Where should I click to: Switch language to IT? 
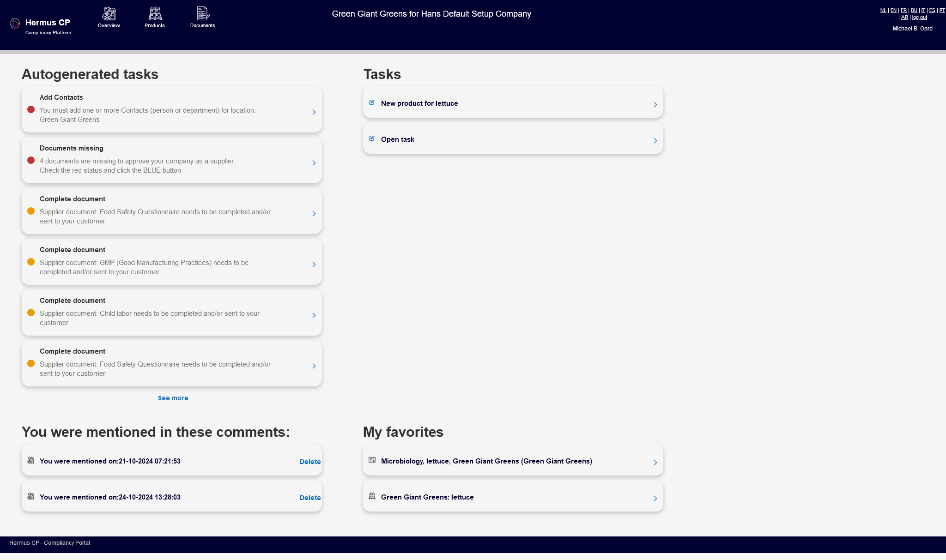[x=923, y=10]
